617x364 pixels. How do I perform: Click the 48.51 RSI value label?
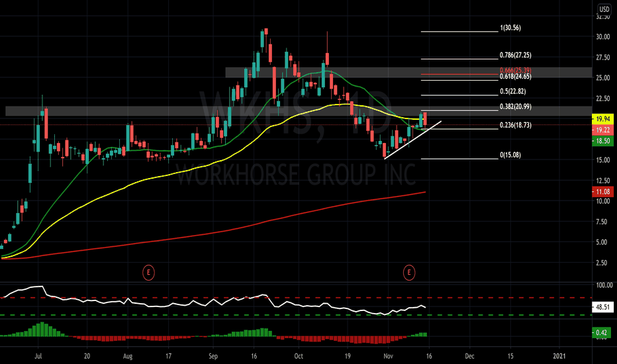click(602, 307)
